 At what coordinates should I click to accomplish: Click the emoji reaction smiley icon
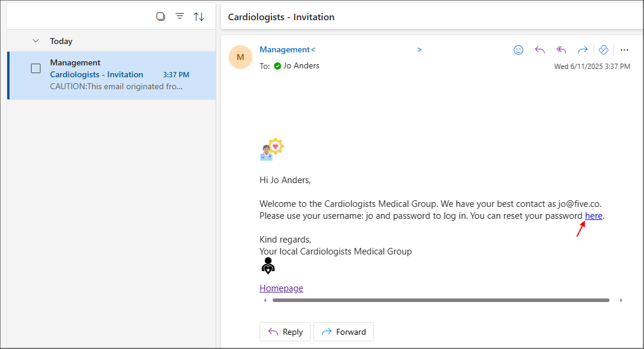tap(518, 50)
